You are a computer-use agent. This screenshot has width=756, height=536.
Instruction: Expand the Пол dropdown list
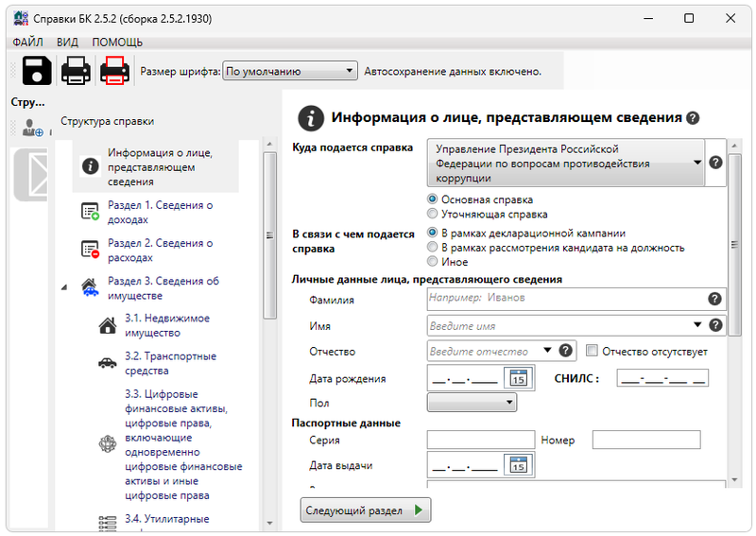click(472, 403)
